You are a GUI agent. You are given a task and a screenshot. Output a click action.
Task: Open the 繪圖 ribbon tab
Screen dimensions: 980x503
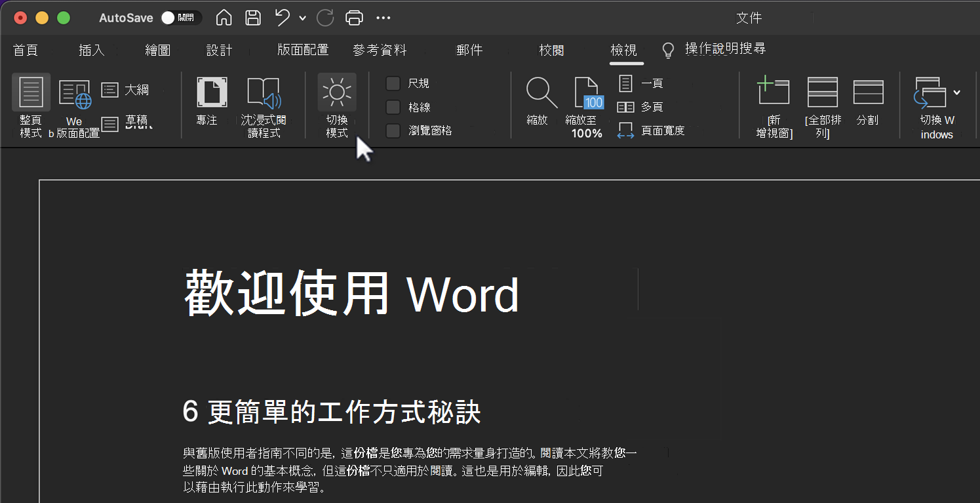[157, 50]
